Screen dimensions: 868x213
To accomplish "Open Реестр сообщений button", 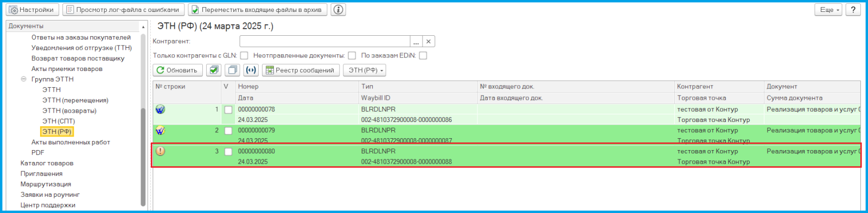I will click(301, 70).
